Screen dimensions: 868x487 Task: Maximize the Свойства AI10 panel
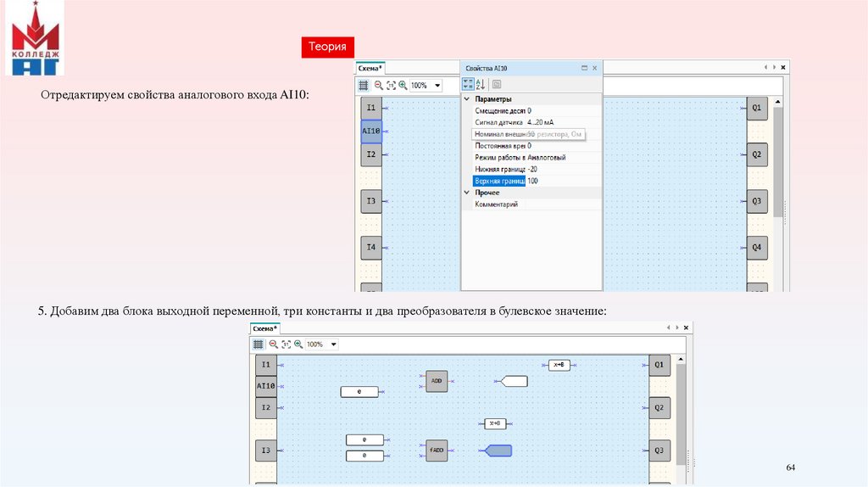[x=584, y=68]
